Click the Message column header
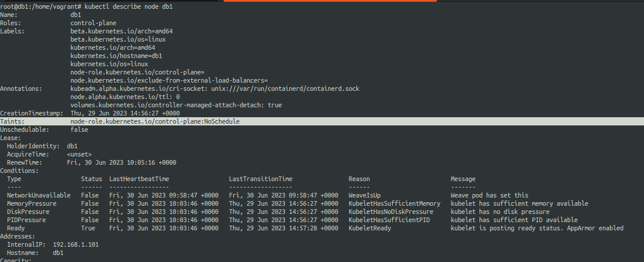Viewport: 644px width, 262px height. tap(463, 179)
